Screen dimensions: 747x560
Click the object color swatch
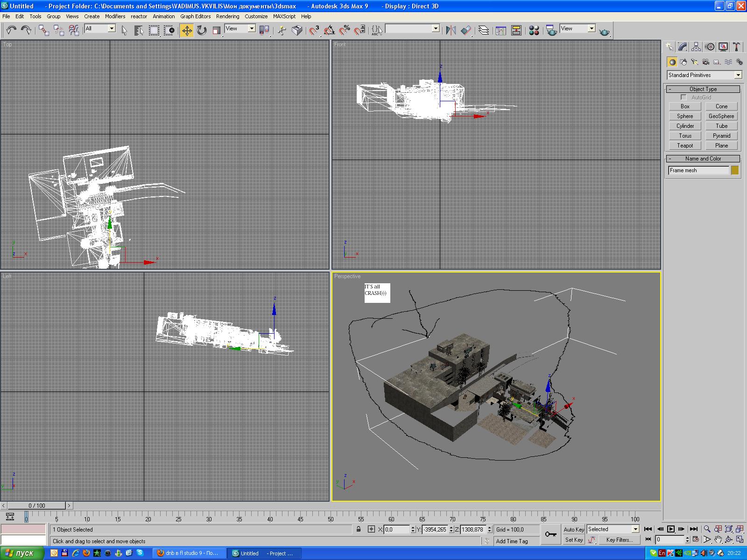[x=735, y=170]
